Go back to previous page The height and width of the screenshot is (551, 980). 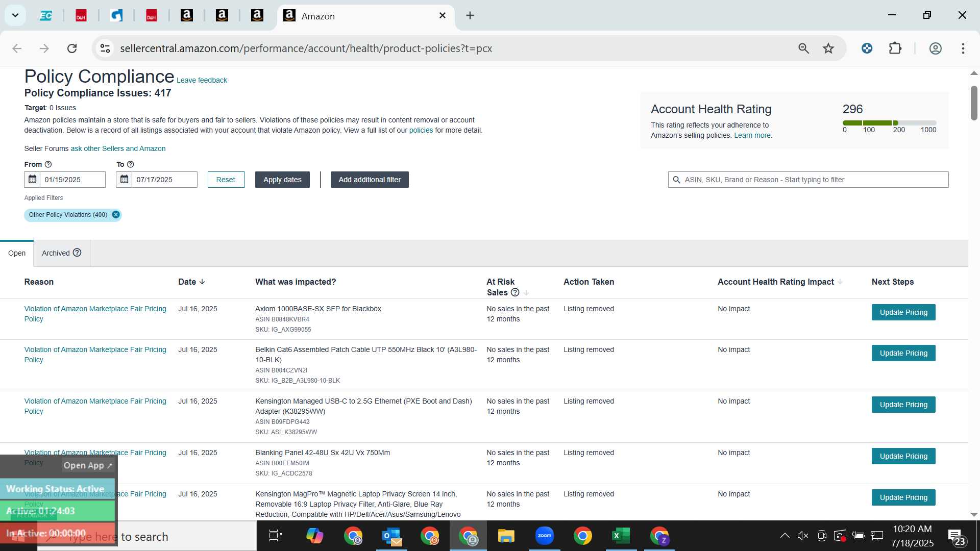pyautogui.click(x=17, y=48)
